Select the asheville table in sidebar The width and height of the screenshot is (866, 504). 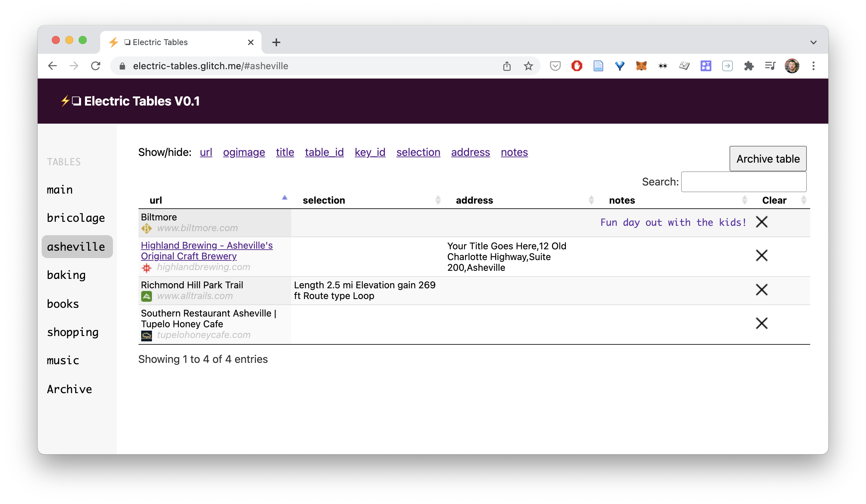[x=77, y=247]
